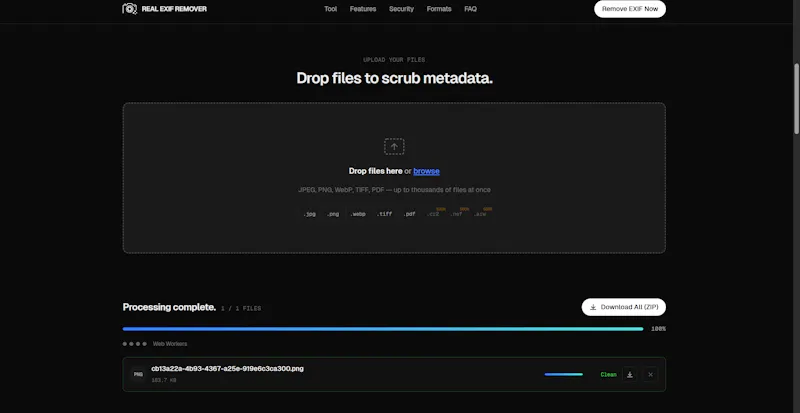Click the .png format tag
800x413 pixels.
[x=333, y=214]
